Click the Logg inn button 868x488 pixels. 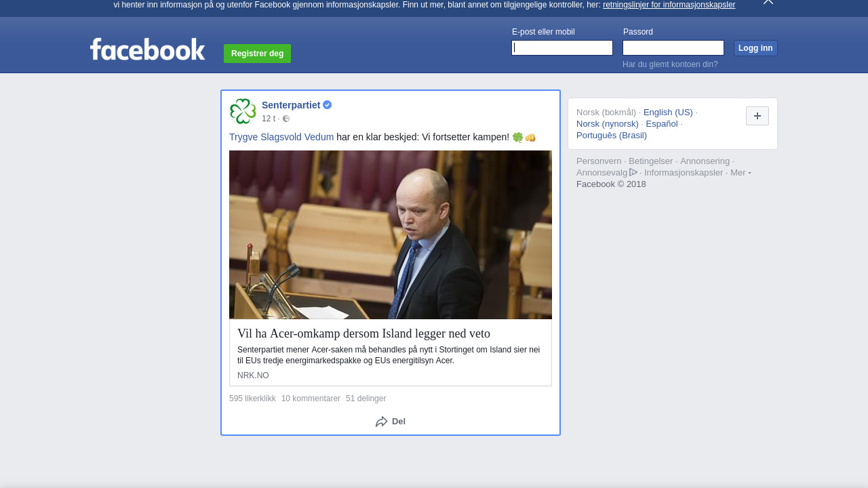coord(755,48)
